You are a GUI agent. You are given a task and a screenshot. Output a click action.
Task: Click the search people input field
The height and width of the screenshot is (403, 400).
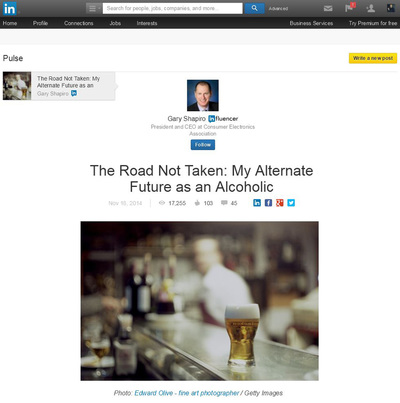[x=172, y=8]
